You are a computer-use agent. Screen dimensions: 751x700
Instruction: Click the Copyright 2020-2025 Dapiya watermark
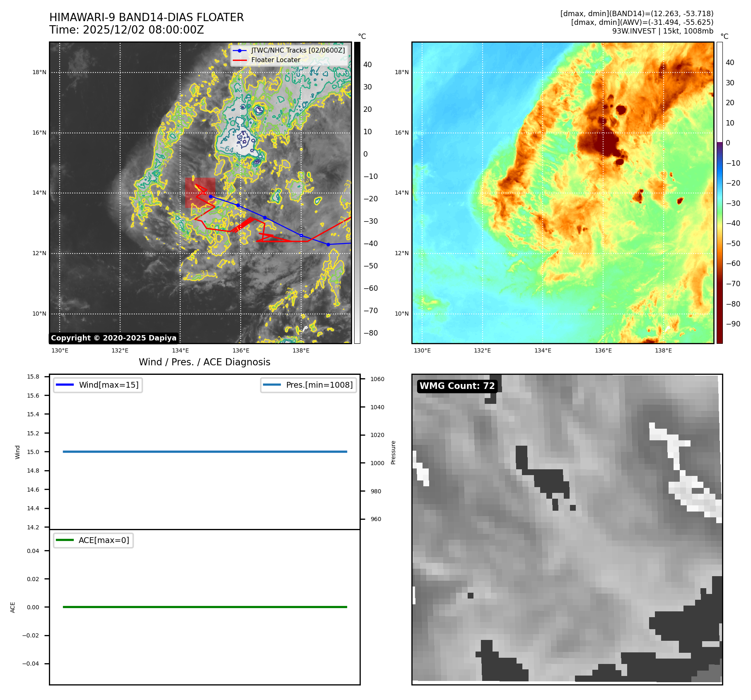pos(113,338)
